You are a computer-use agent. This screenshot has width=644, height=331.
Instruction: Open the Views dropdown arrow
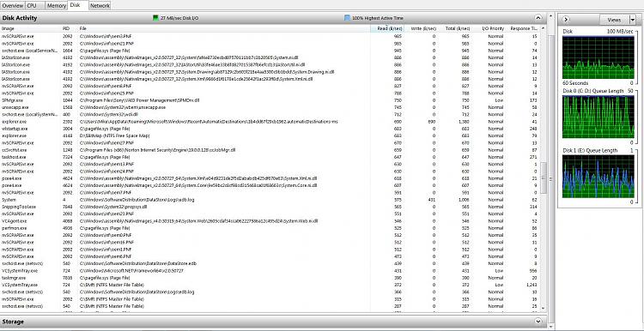click(632, 20)
